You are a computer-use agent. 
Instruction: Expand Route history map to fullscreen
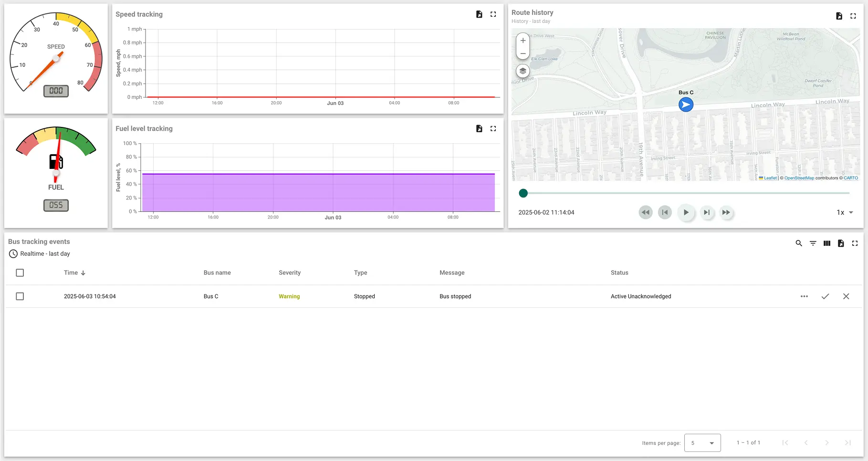[x=853, y=16]
